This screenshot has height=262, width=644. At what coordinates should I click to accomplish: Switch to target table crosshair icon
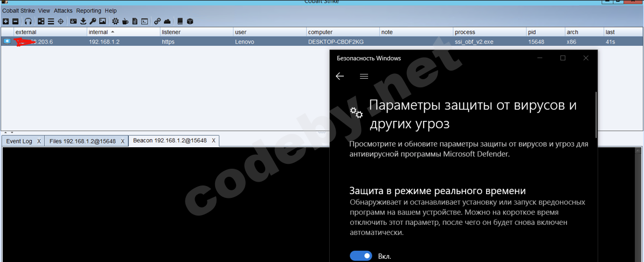pos(60,21)
